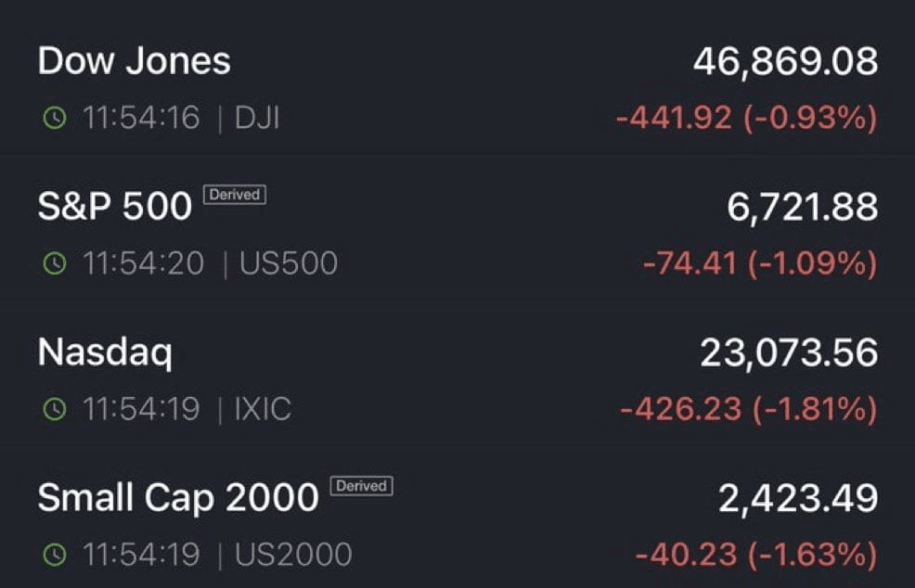Click the US2000 ticker symbol
This screenshot has width=915, height=588.
pos(293,555)
